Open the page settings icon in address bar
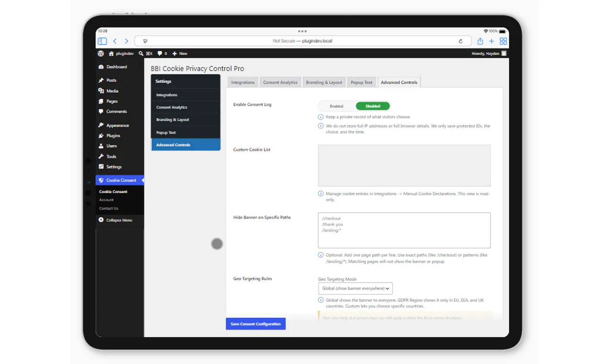Viewport: 609px width, 364px height. tap(145, 41)
